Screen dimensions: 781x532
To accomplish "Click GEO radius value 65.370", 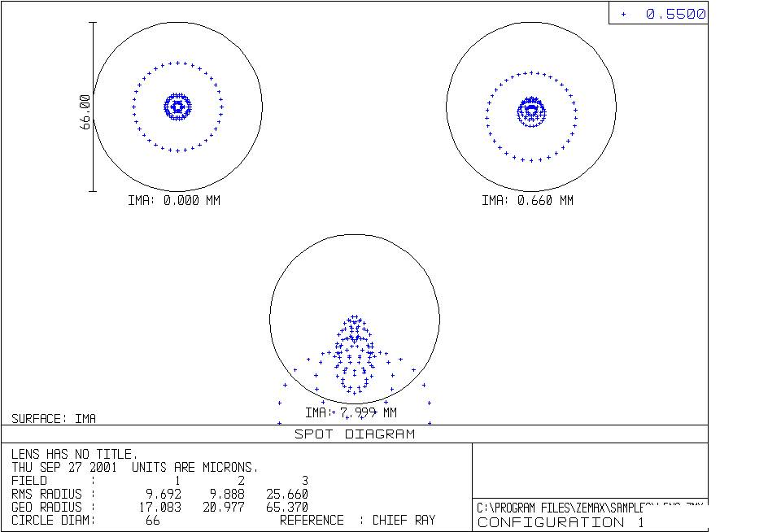I will pos(286,507).
